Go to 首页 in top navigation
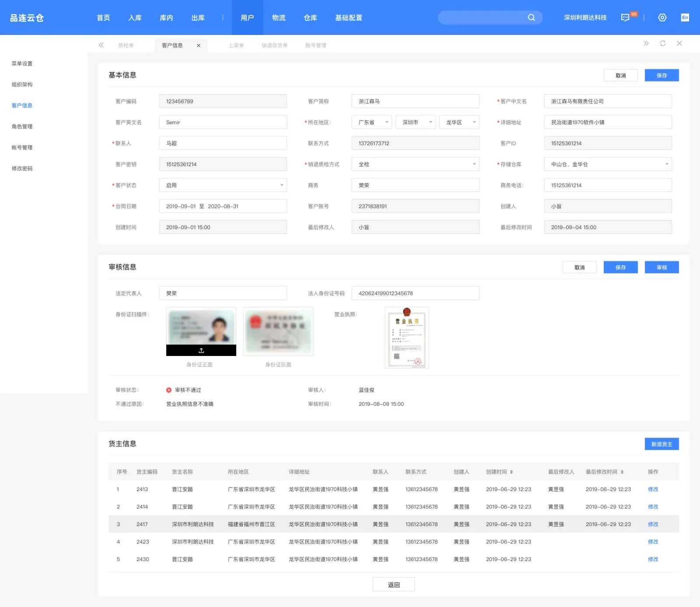 click(104, 18)
